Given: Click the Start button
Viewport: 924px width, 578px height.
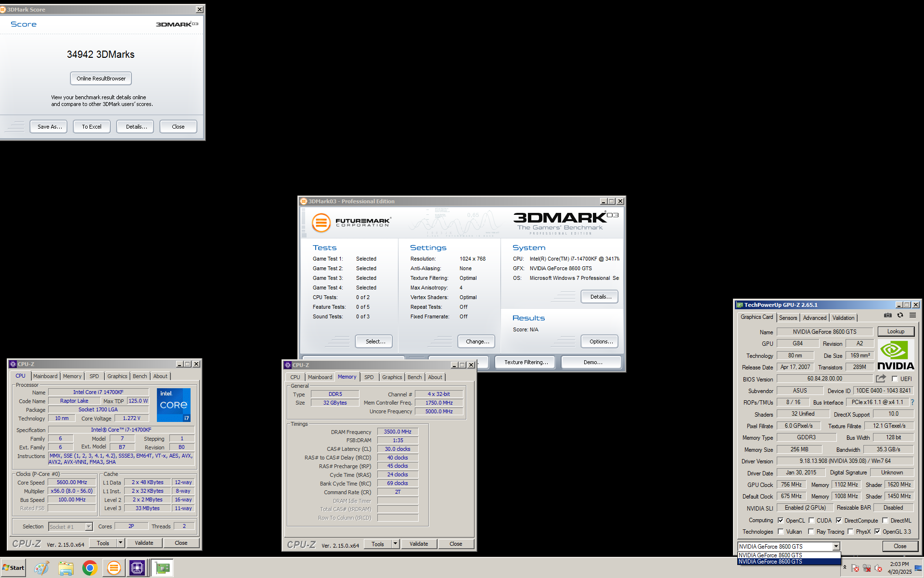Looking at the screenshot, I should coord(13,568).
